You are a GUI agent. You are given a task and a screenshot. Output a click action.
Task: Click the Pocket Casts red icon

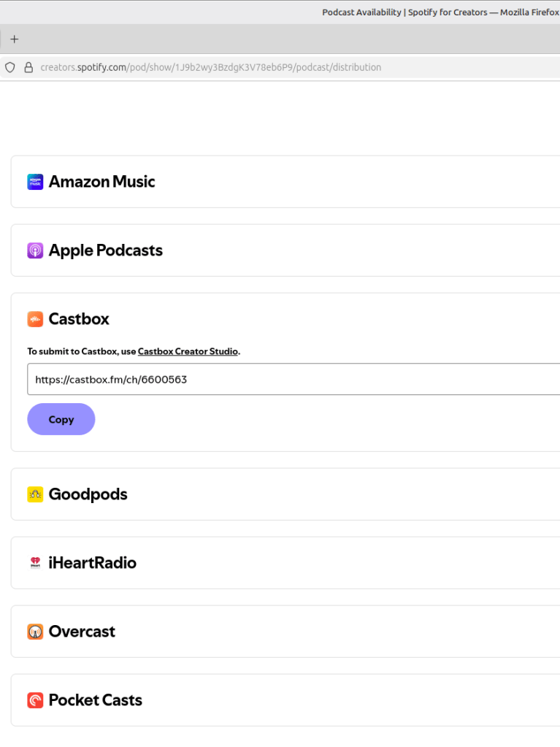coord(35,700)
